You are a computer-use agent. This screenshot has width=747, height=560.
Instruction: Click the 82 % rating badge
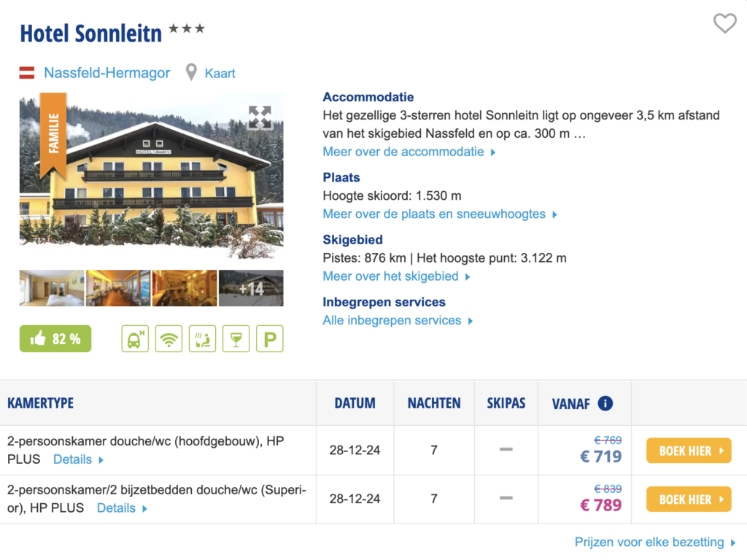[55, 339]
